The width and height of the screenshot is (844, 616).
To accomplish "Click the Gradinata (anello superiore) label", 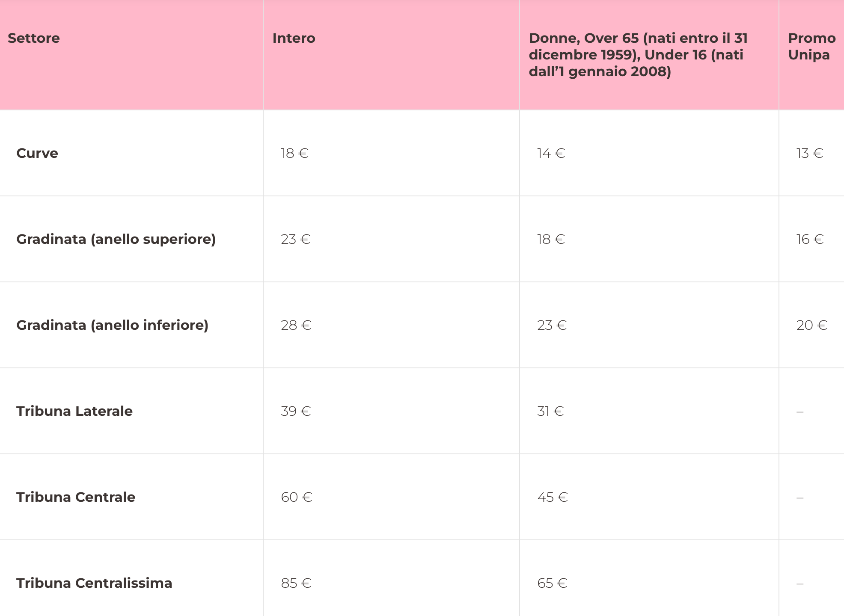I will tap(116, 239).
